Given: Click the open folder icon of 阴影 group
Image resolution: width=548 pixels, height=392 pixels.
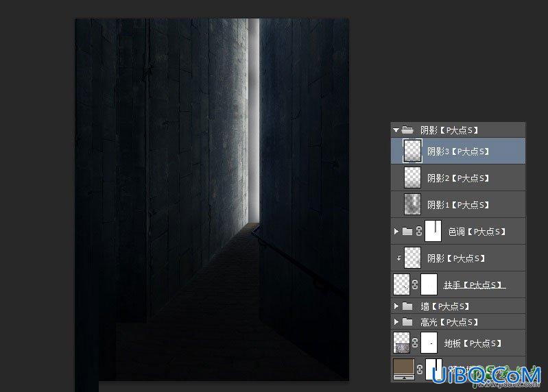Looking at the screenshot, I should pos(407,130).
